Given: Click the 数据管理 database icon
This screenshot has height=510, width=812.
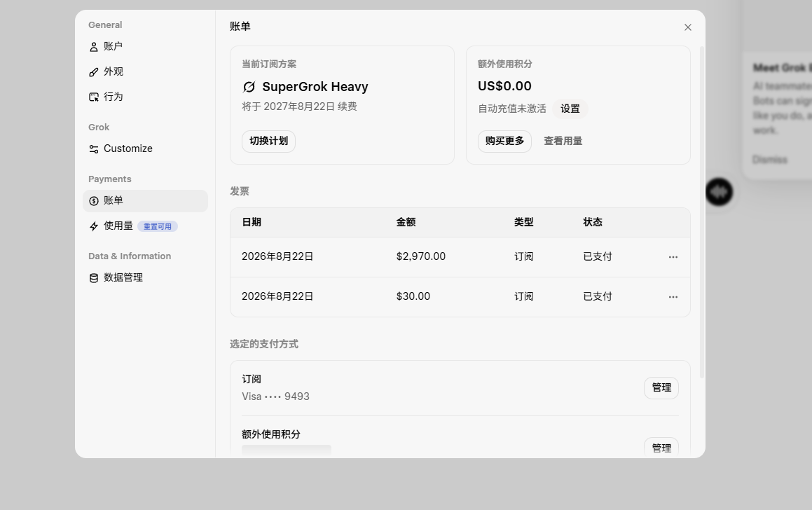Looking at the screenshot, I should [94, 278].
